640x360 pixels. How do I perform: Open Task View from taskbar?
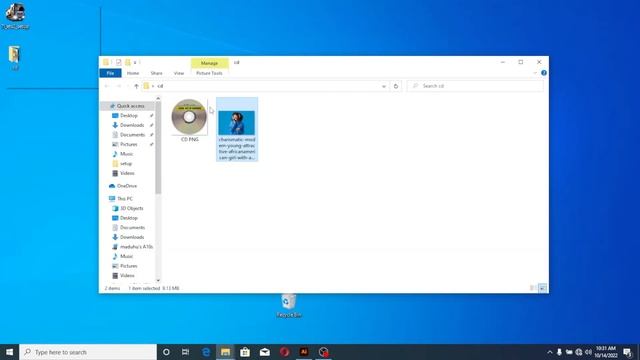coord(185,352)
